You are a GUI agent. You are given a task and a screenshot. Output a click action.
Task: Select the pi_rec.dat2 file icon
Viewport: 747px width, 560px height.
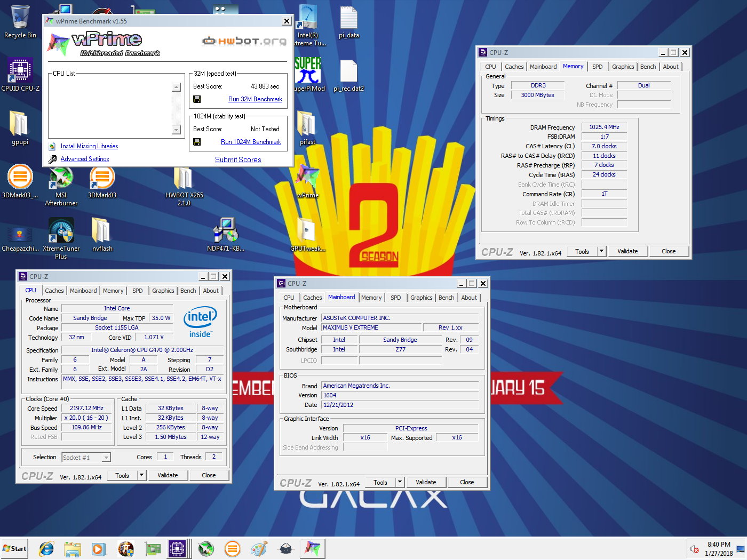[x=349, y=75]
